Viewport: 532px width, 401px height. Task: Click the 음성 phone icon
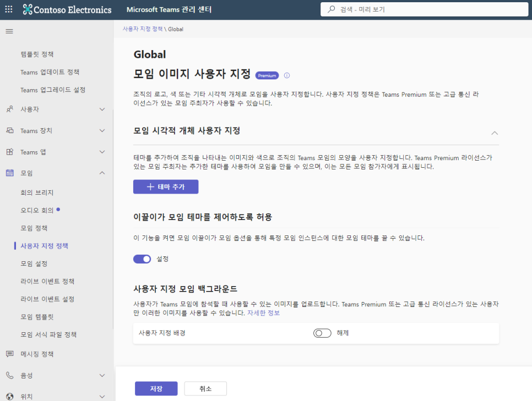click(x=10, y=375)
